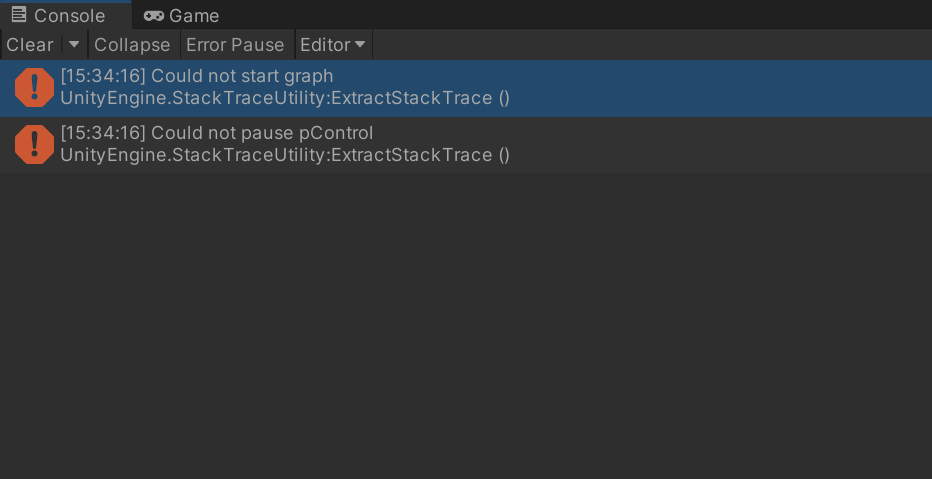Click the red error icon beside "Could not start graph"
The width and height of the screenshot is (932, 479).
[x=34, y=87]
